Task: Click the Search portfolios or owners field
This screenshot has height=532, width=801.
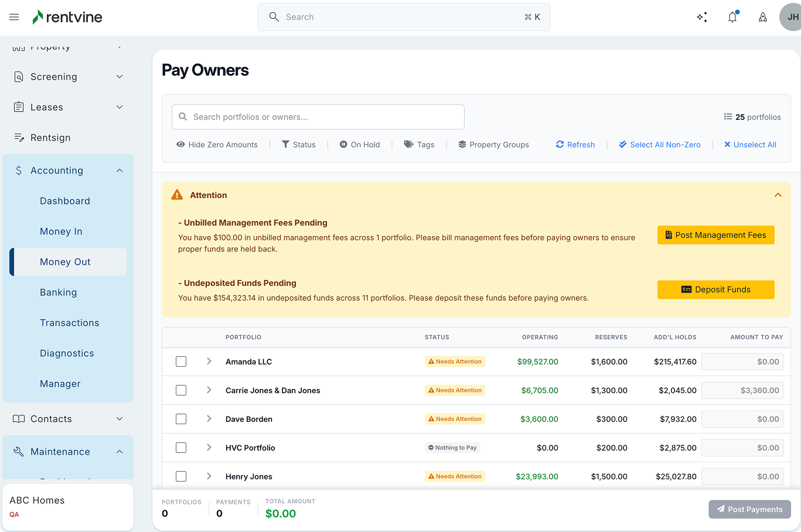Action: click(318, 117)
